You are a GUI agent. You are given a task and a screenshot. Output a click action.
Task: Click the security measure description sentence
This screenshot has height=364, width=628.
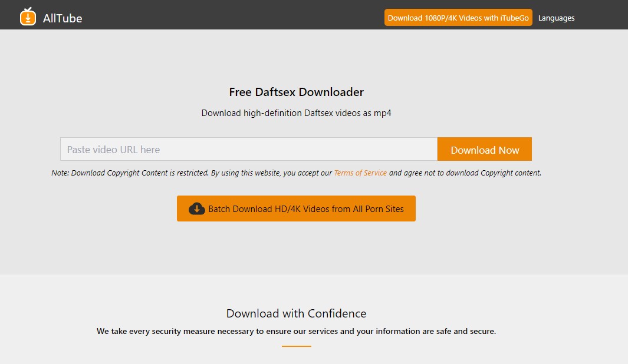tap(297, 331)
